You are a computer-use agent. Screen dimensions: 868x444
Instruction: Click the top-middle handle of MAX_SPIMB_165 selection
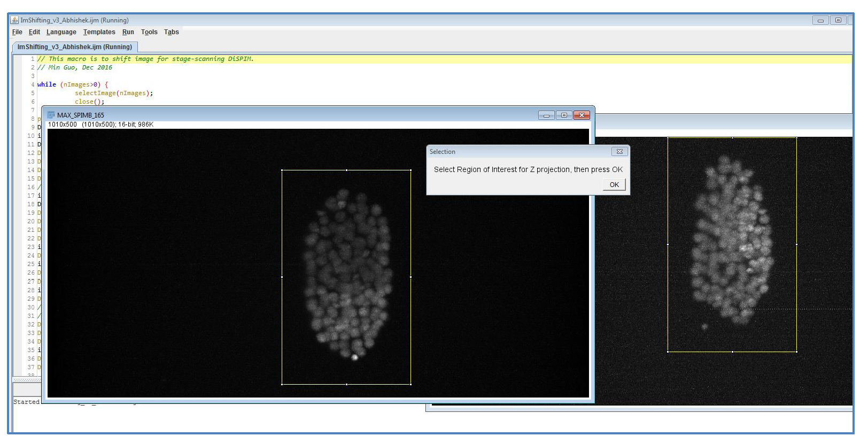[346, 170]
